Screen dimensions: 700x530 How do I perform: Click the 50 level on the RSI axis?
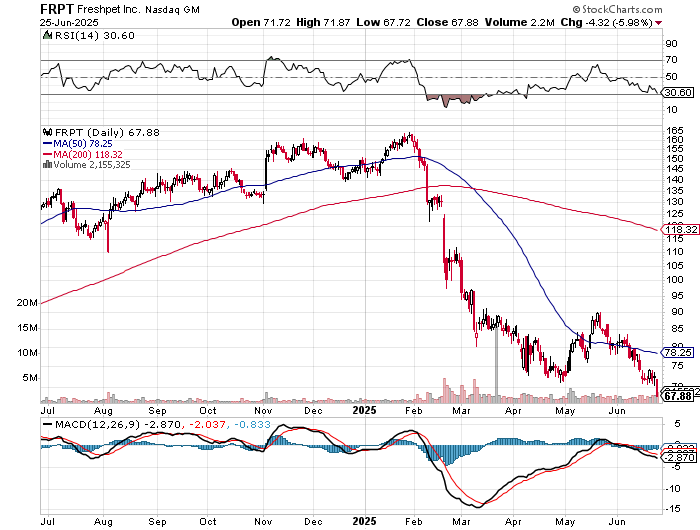(671, 77)
